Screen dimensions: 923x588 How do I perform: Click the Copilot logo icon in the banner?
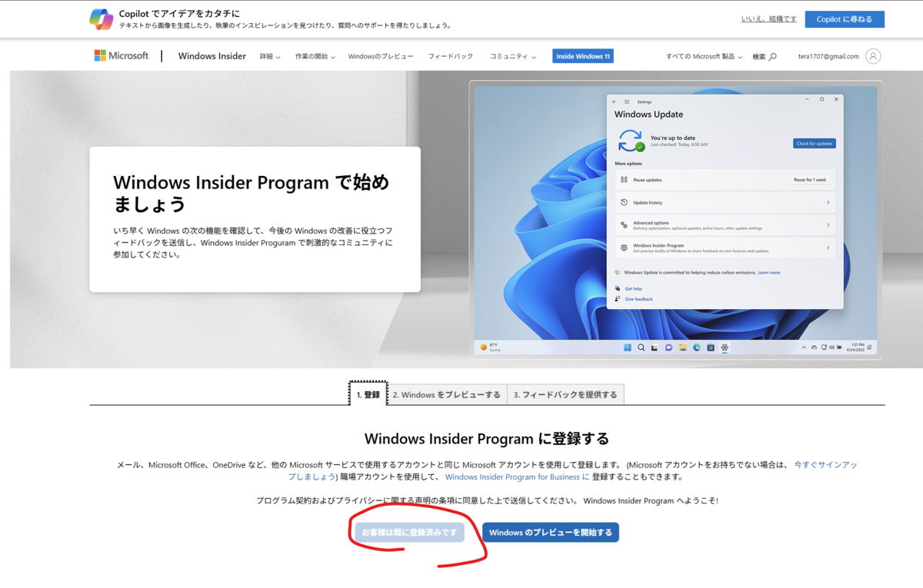(101, 19)
